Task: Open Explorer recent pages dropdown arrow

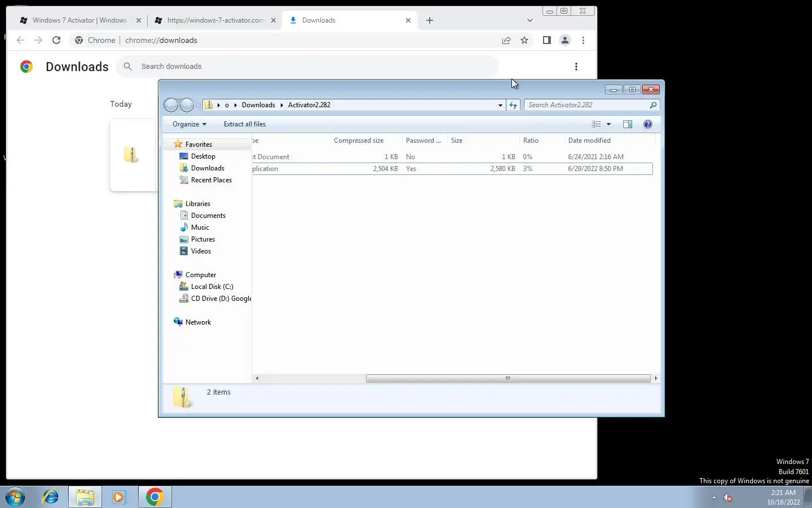Action: tap(198, 106)
